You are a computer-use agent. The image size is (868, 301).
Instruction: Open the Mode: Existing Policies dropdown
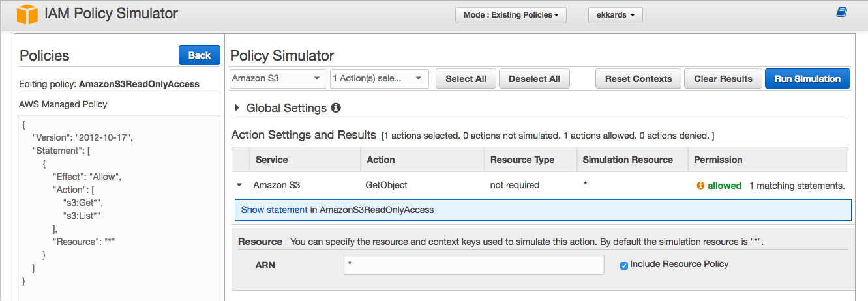point(511,15)
